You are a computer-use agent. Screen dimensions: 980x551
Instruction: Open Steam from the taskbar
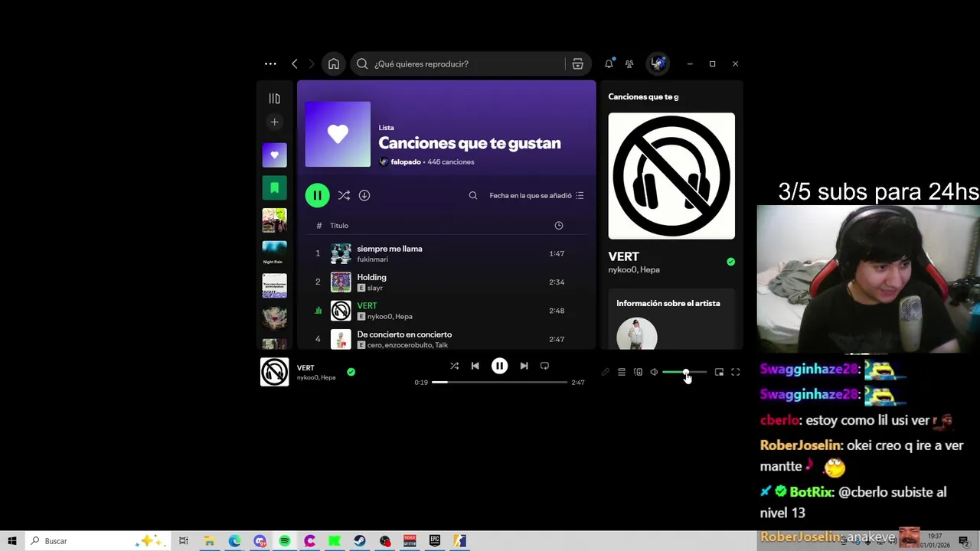click(x=360, y=541)
